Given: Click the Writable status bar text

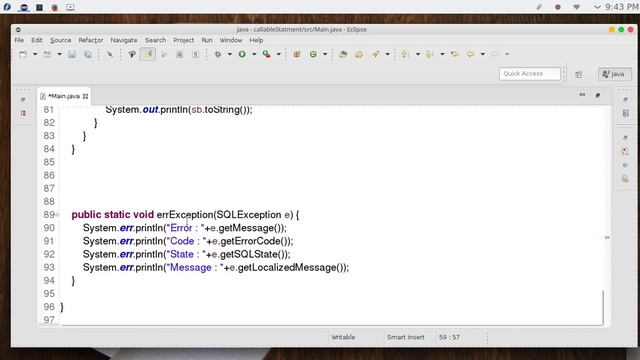Looking at the screenshot, I should coord(343,337).
